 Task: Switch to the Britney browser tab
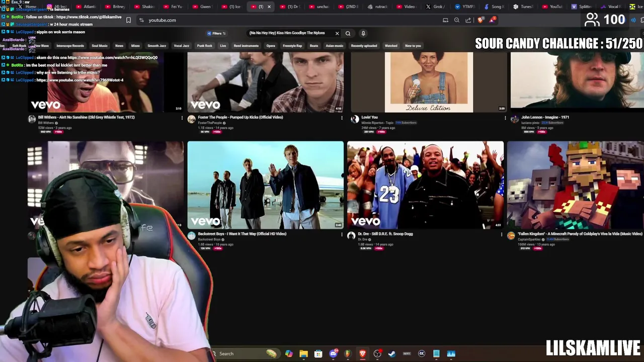115,7
